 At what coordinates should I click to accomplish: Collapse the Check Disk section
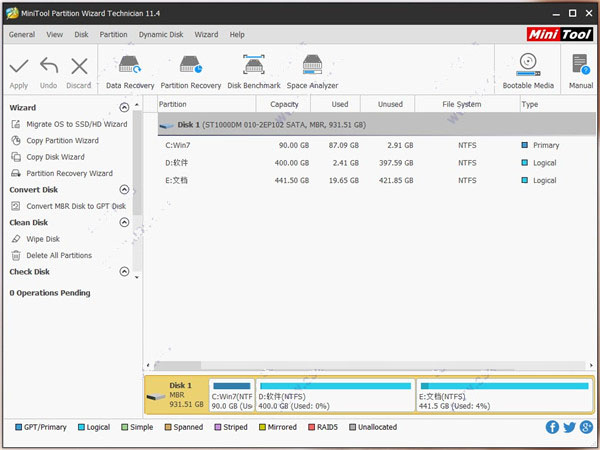click(x=124, y=272)
